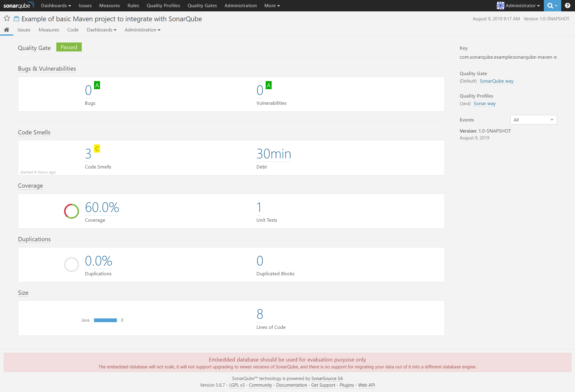Open the Sonar way quality profile
This screenshot has width=575, height=392.
[x=485, y=103]
